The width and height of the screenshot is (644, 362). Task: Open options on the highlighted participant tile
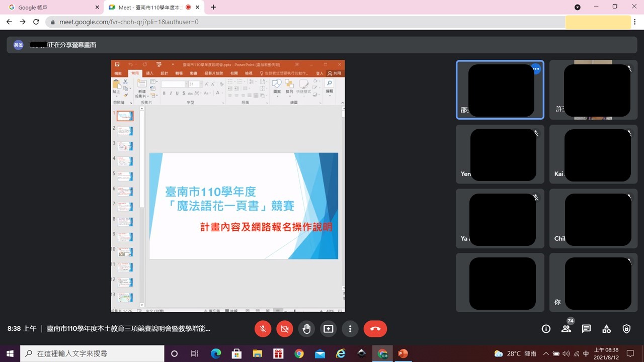click(536, 69)
